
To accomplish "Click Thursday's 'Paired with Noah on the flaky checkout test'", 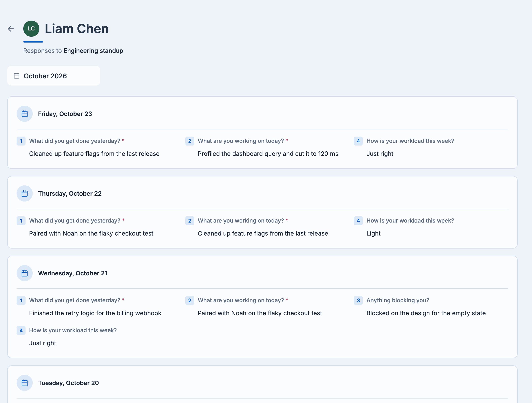I will [x=91, y=234].
